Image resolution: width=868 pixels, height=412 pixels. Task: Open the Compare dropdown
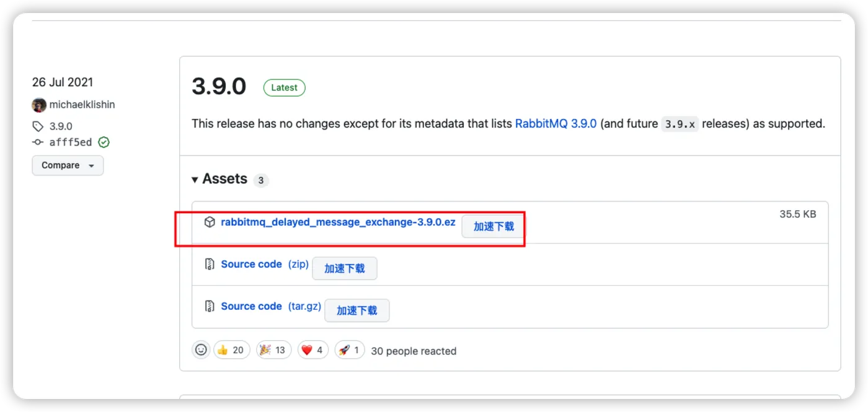tap(68, 165)
